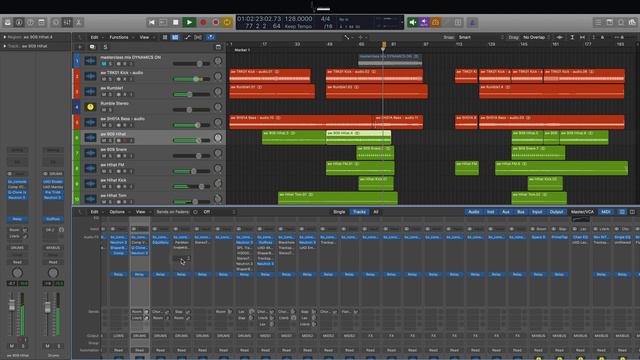Click the masterclass mix pan knob
The width and height of the screenshot is (640, 360).
click(218, 61)
